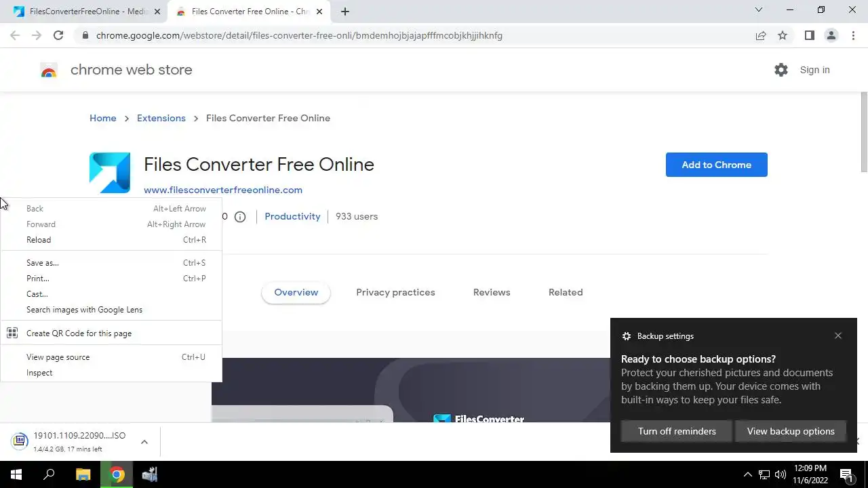Open Windows Start menu

16,474
